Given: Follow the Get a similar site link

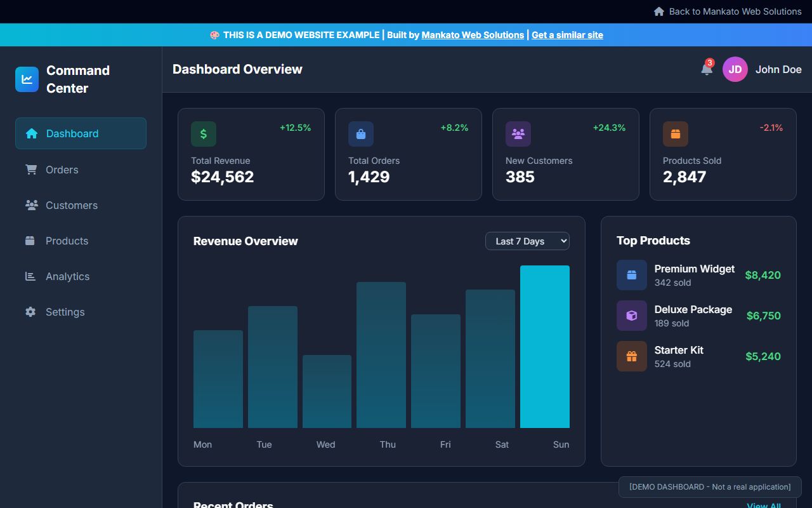Looking at the screenshot, I should point(566,35).
